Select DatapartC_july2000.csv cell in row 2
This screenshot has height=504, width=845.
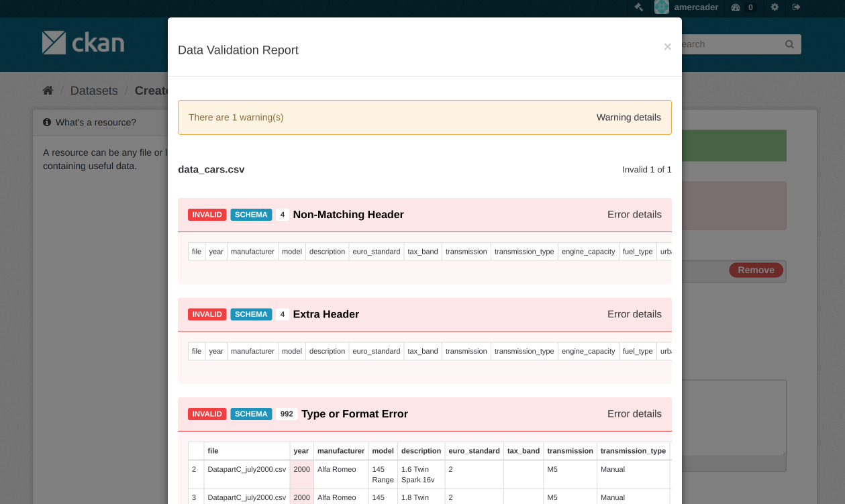coord(247,474)
